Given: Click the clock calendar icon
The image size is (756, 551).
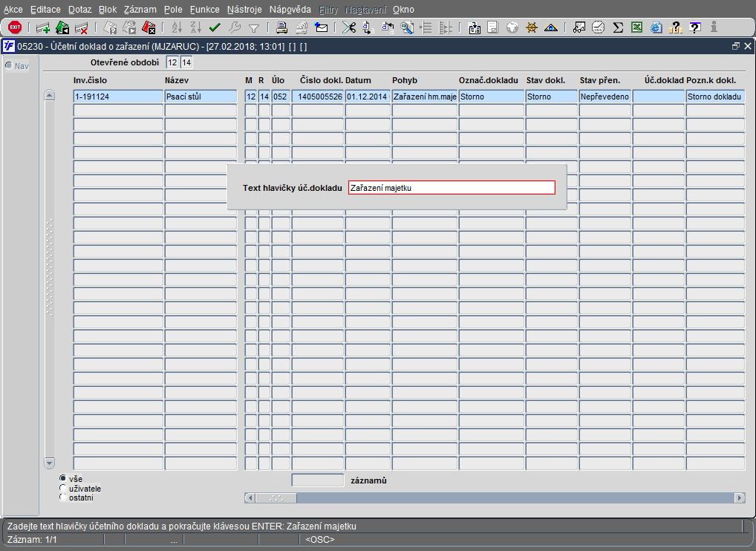Looking at the screenshot, I should point(599,28).
